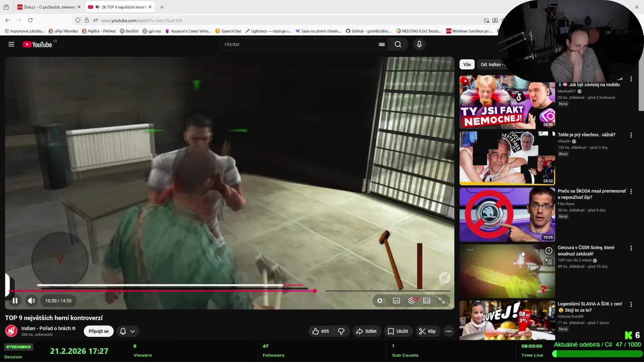Create a clip with the Klip button

coord(427,331)
